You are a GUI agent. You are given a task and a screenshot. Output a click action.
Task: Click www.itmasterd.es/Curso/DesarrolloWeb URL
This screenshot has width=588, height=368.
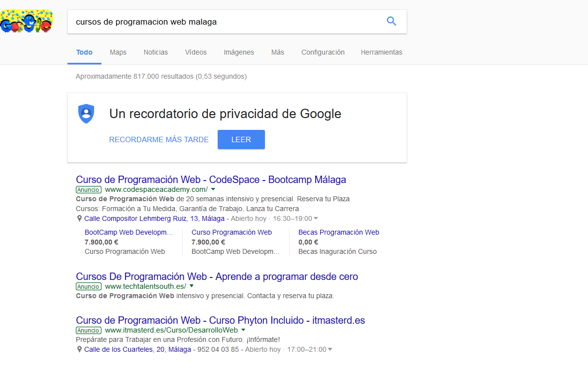(x=171, y=330)
